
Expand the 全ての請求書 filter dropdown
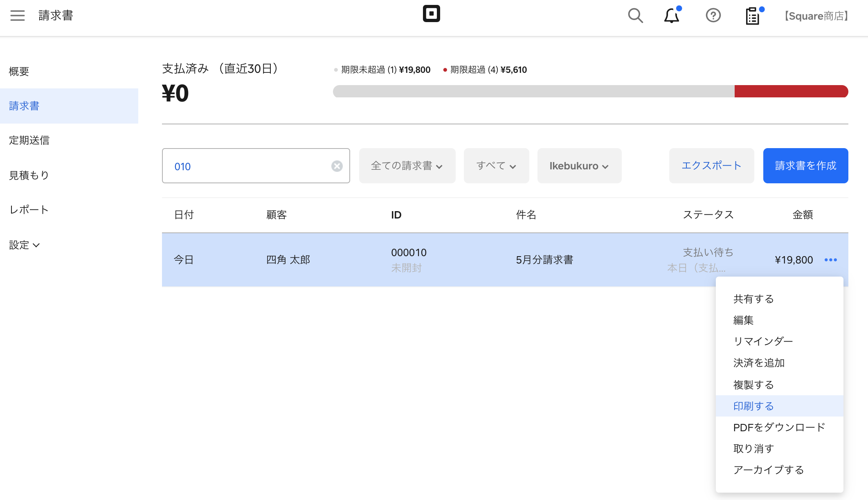pyautogui.click(x=407, y=166)
